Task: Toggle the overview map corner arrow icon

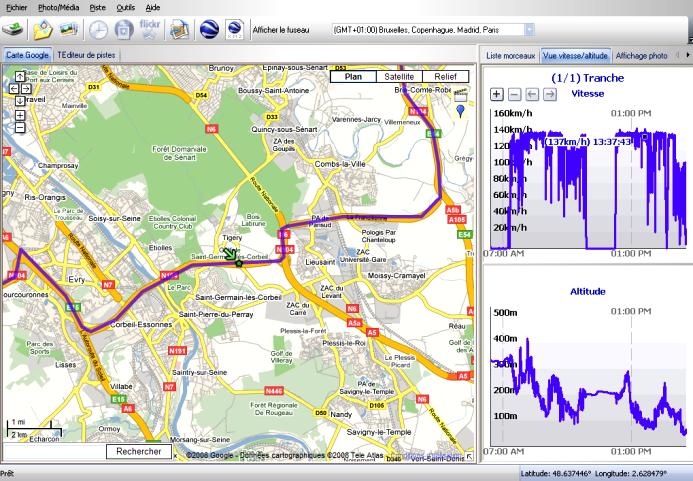Action: (469, 457)
